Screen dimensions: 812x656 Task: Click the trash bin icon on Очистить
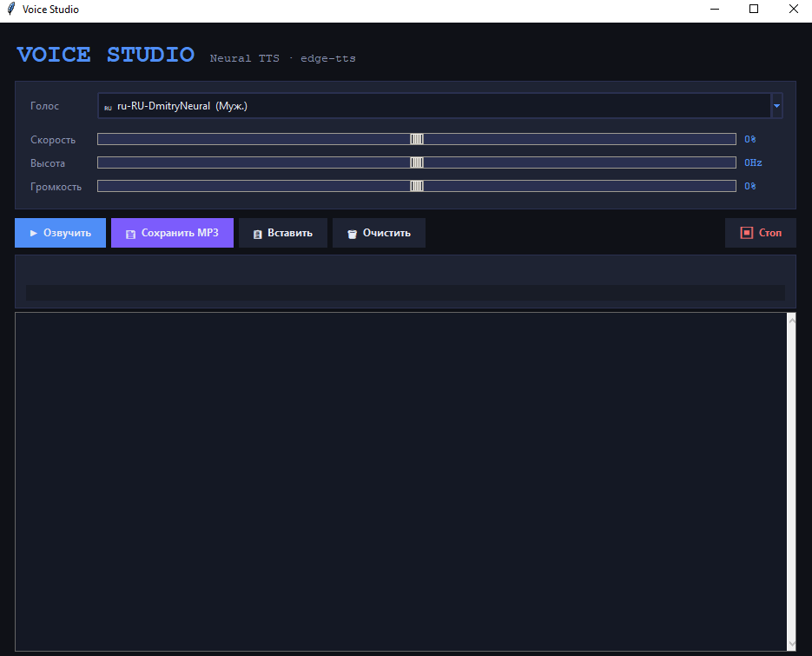[x=352, y=235]
